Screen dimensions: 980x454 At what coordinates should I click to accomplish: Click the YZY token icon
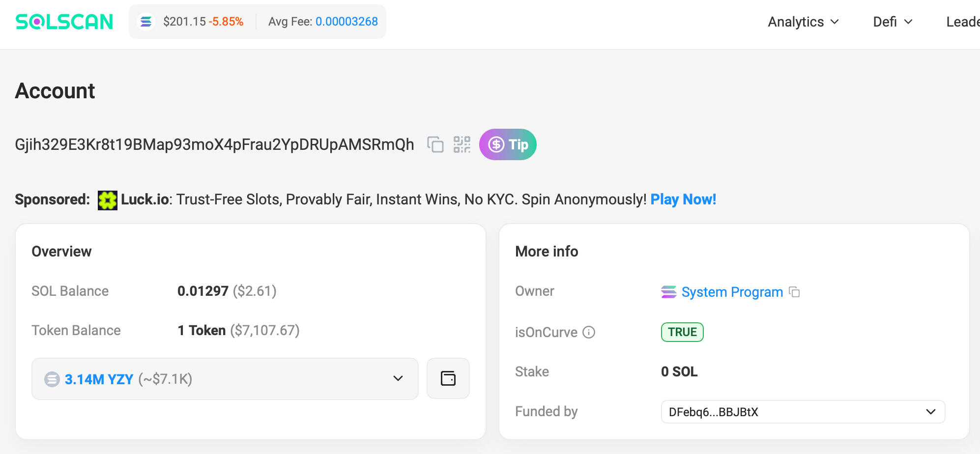coord(52,379)
